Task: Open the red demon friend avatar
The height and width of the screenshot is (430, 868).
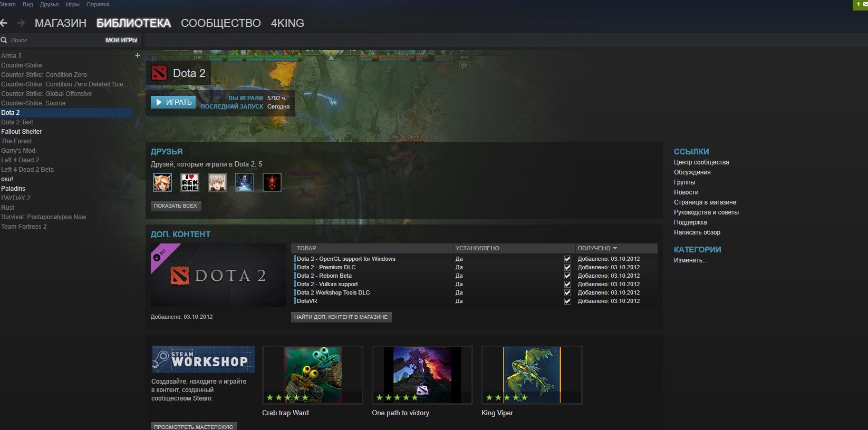Action: click(272, 182)
